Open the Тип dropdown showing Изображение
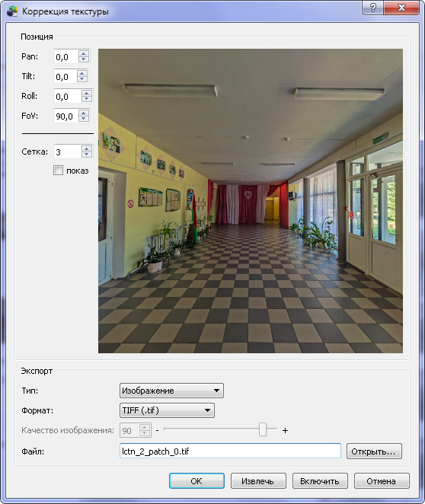Screen dimensions: 425x504 [x=171, y=391]
